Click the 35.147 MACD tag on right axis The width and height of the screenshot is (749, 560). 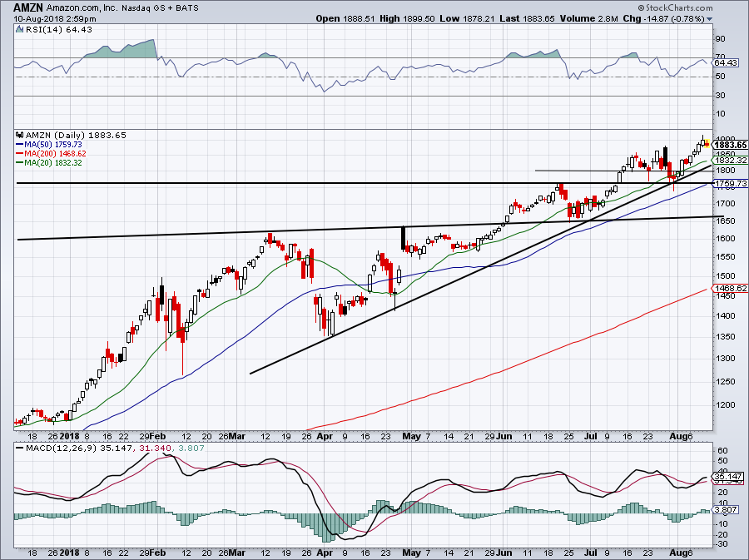pos(729,477)
